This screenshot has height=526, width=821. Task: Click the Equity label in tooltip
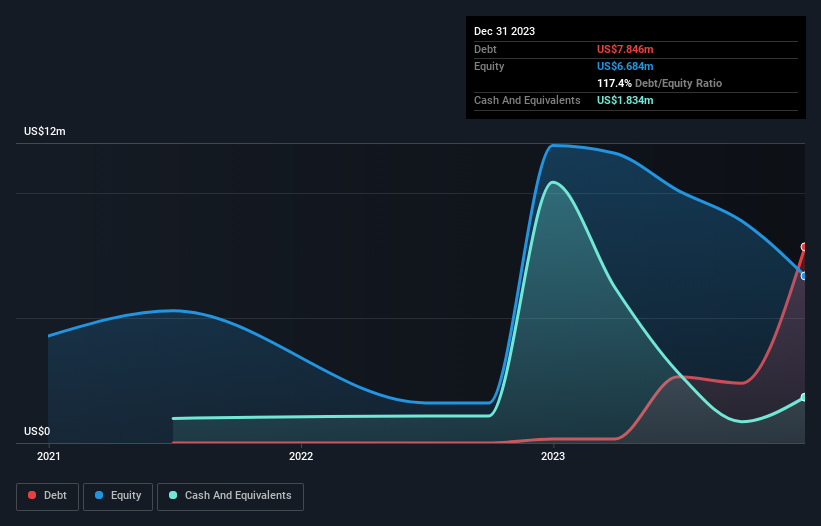pyautogui.click(x=489, y=66)
